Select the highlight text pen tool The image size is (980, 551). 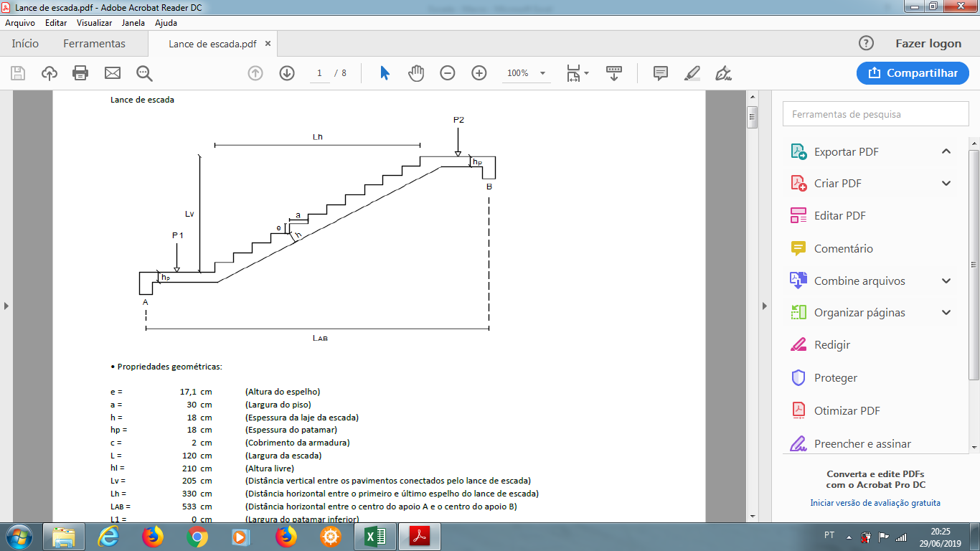click(x=692, y=73)
